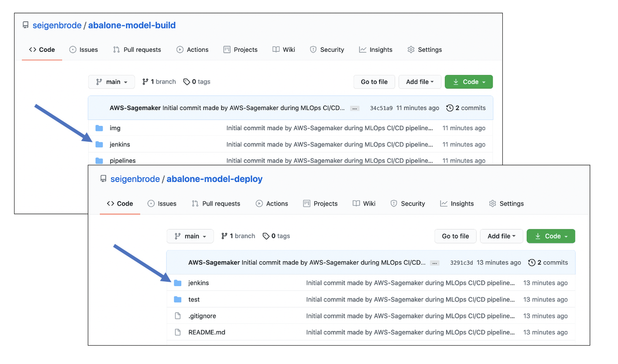
Task: Click file icon beside .gitignore row
Action: click(x=178, y=316)
